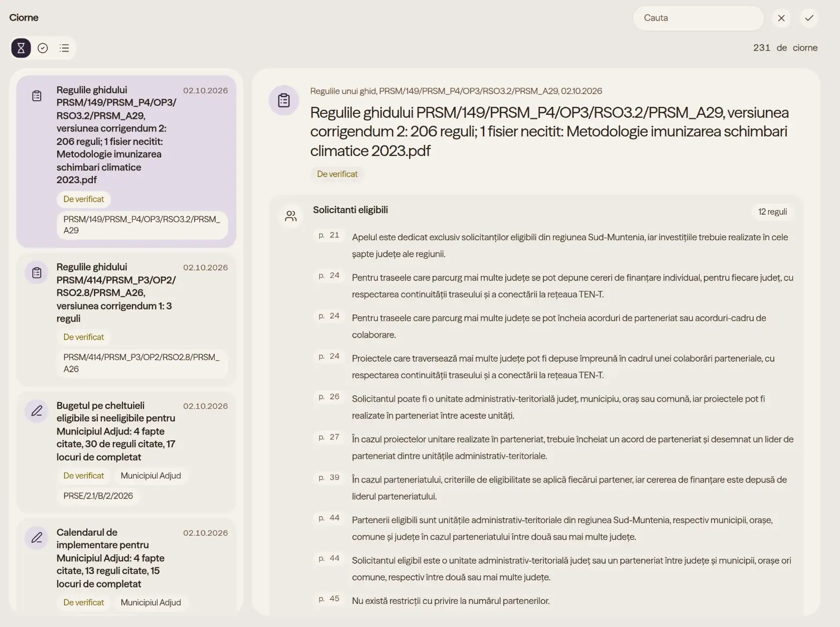This screenshot has width=840, height=627.
Task: Open the PRSM_A26 corrigendum 1 draft card
Action: (126, 320)
